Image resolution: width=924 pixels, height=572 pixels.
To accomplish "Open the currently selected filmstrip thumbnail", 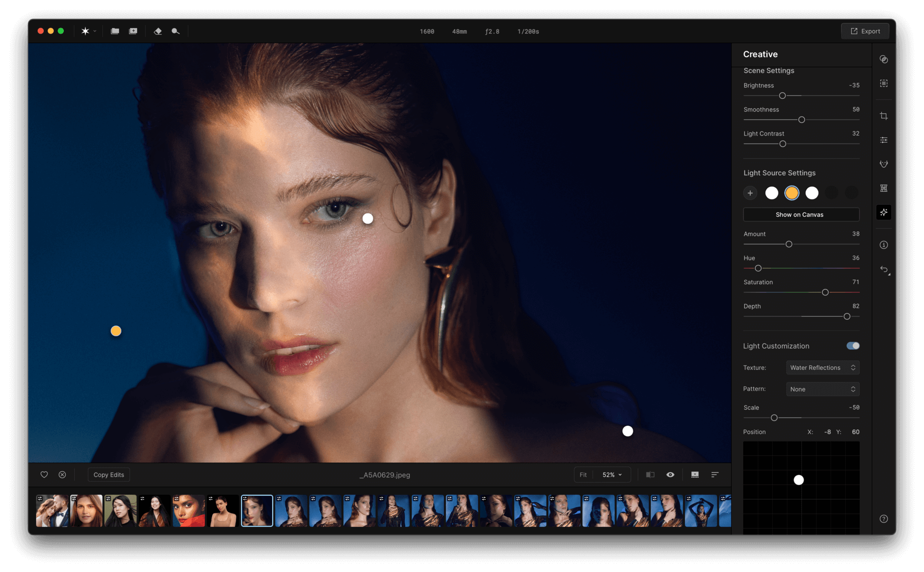I will tap(257, 511).
